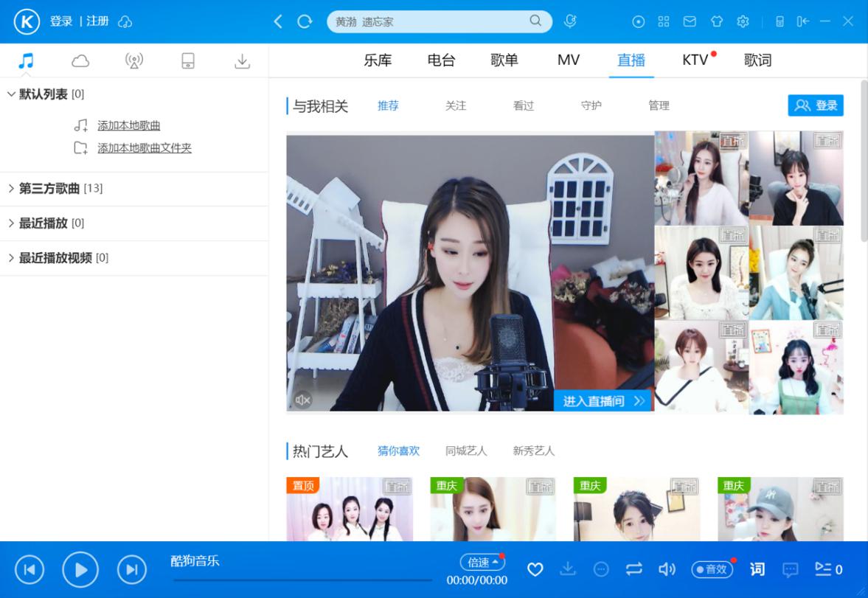Open the radio broadcast sidebar icon
Screen dimensions: 868x598
tap(133, 61)
